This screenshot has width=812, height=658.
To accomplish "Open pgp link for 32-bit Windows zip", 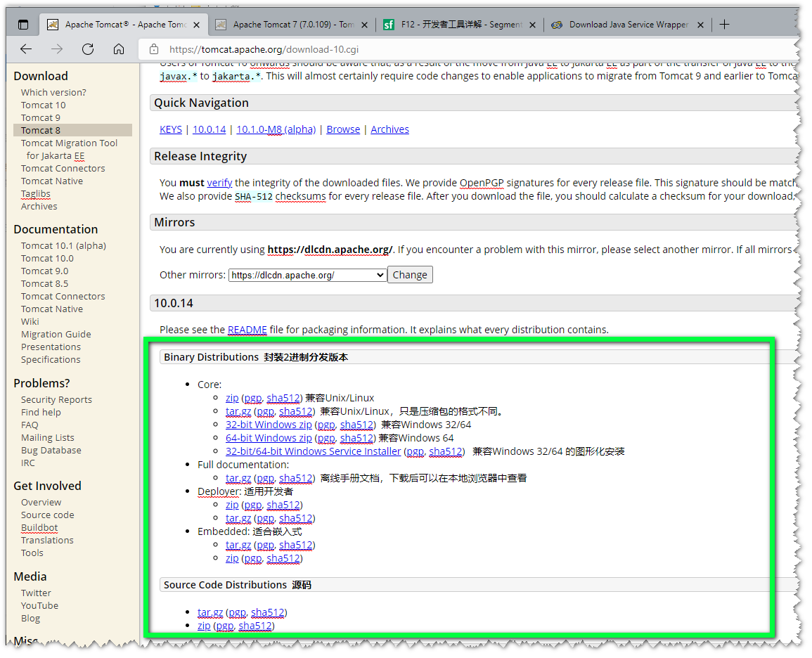I will [x=326, y=425].
